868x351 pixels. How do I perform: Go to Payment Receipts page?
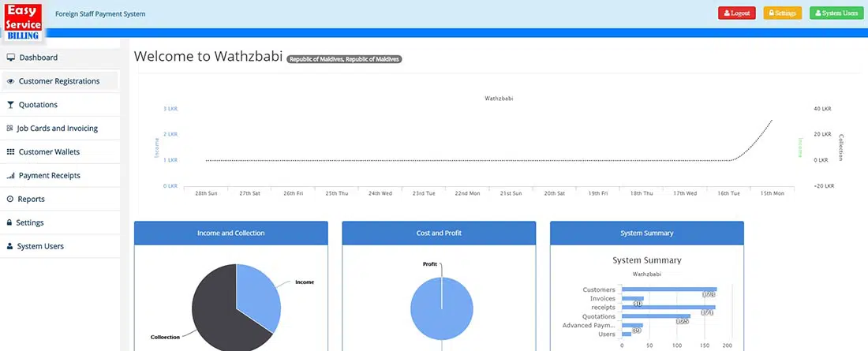pyautogui.click(x=49, y=176)
